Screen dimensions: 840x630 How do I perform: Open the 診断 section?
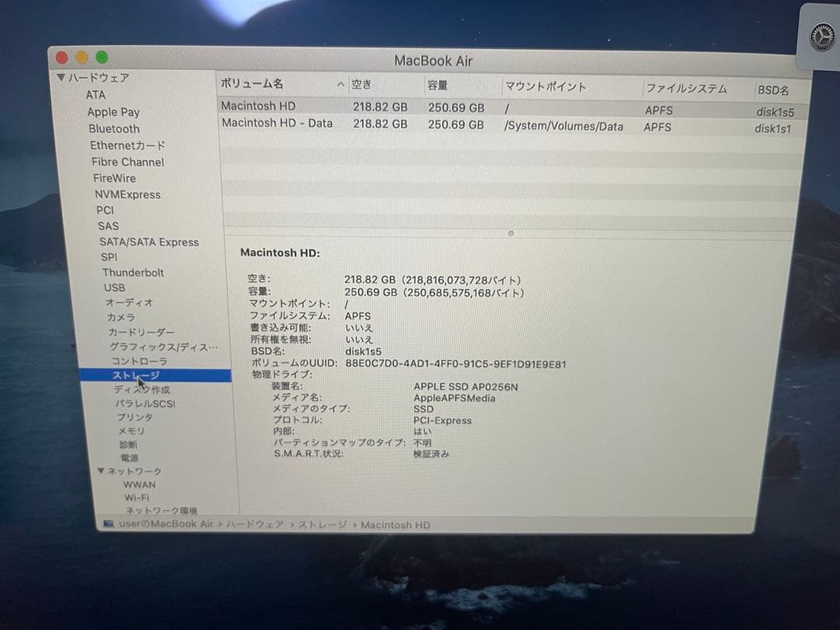[x=129, y=444]
